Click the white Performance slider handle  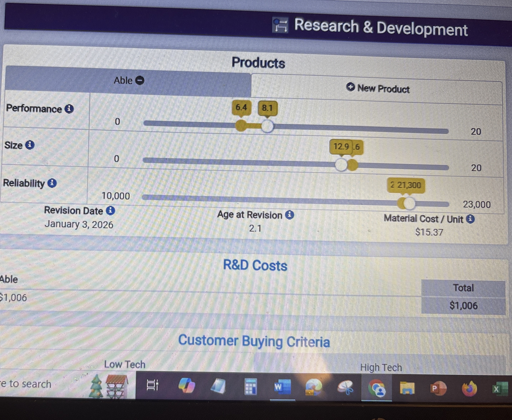[267, 126]
